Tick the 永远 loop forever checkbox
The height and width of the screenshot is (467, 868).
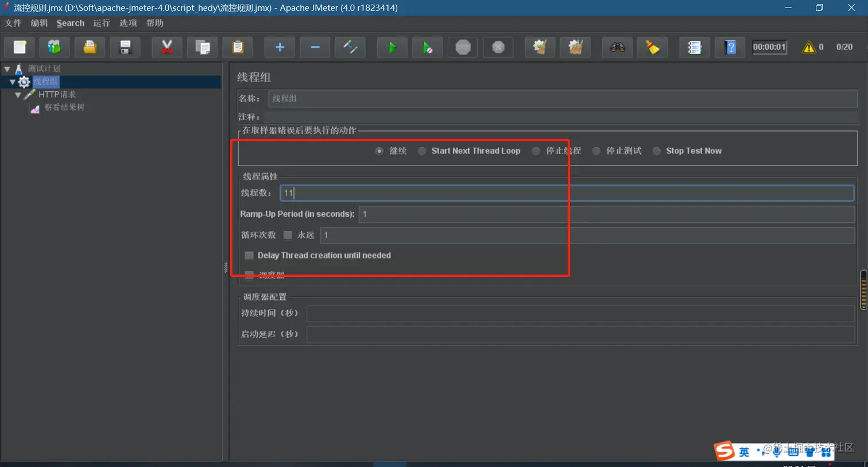[288, 235]
